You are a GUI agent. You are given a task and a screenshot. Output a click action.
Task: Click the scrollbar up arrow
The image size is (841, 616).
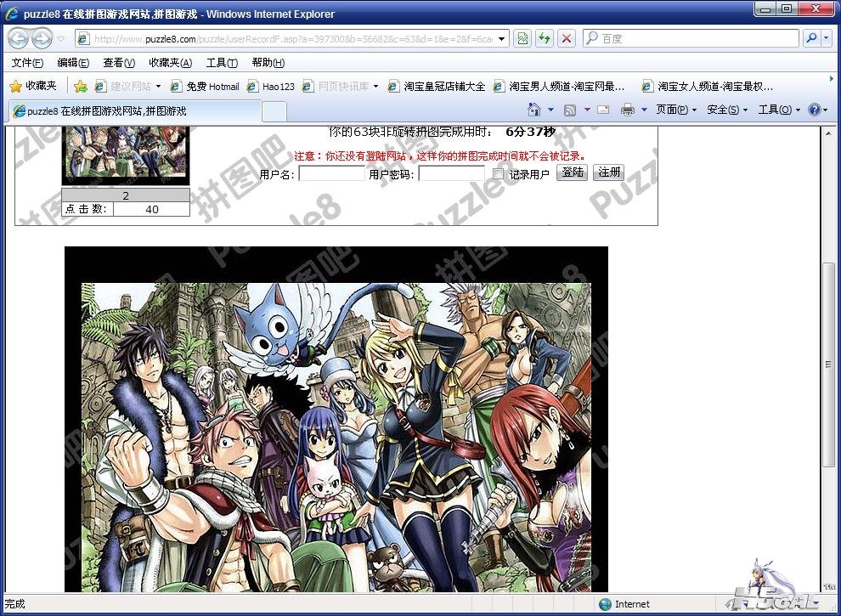(x=828, y=133)
